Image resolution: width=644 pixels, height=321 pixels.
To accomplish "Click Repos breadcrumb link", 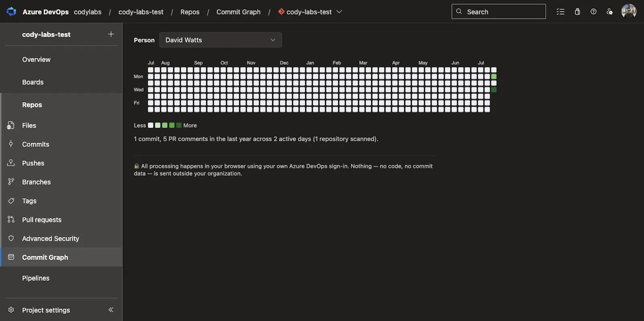I will 190,12.
